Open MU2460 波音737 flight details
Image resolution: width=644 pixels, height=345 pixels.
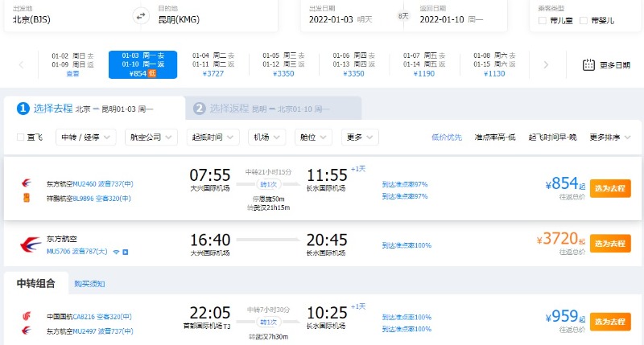pos(103,184)
